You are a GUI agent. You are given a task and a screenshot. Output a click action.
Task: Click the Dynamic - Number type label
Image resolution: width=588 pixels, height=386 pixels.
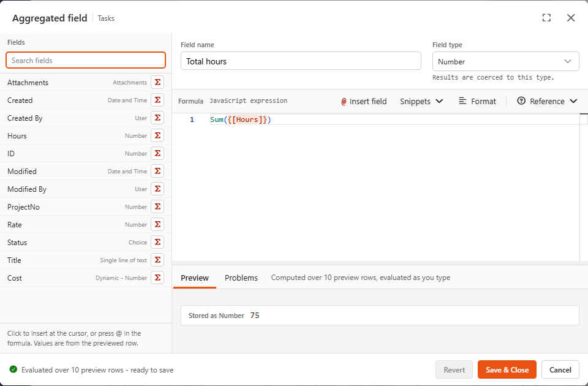coord(121,278)
